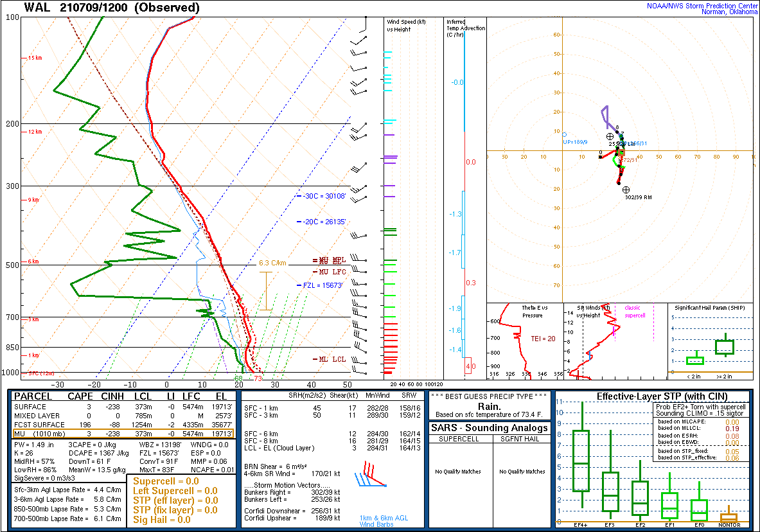760x532 pixels.
Task: Click the "NCAPE = 0.01" value
Action: [212, 470]
